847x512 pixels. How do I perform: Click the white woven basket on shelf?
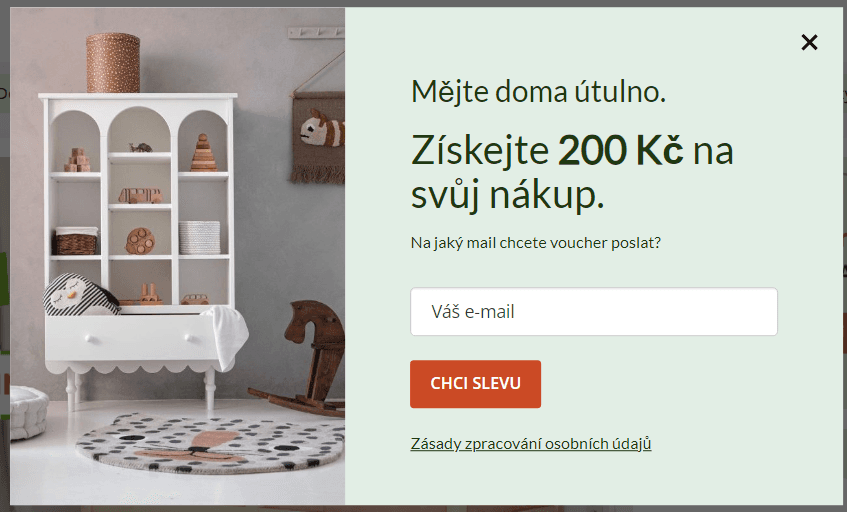click(x=199, y=237)
